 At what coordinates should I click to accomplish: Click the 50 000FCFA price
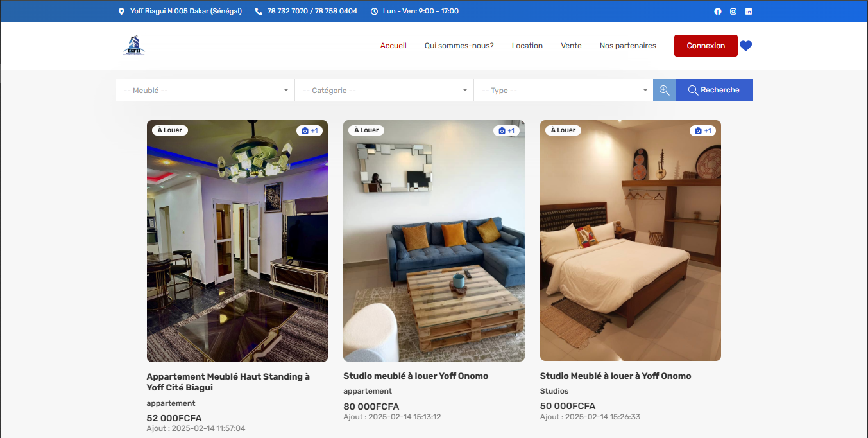coord(568,406)
